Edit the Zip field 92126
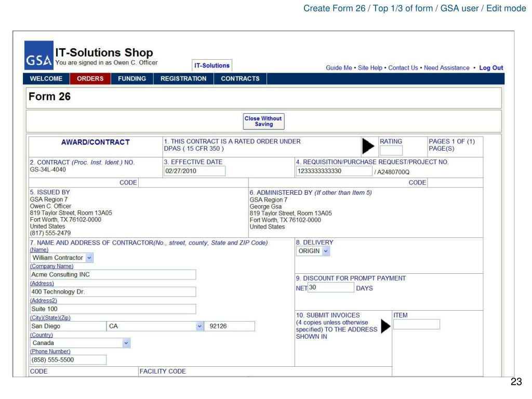 (x=229, y=326)
